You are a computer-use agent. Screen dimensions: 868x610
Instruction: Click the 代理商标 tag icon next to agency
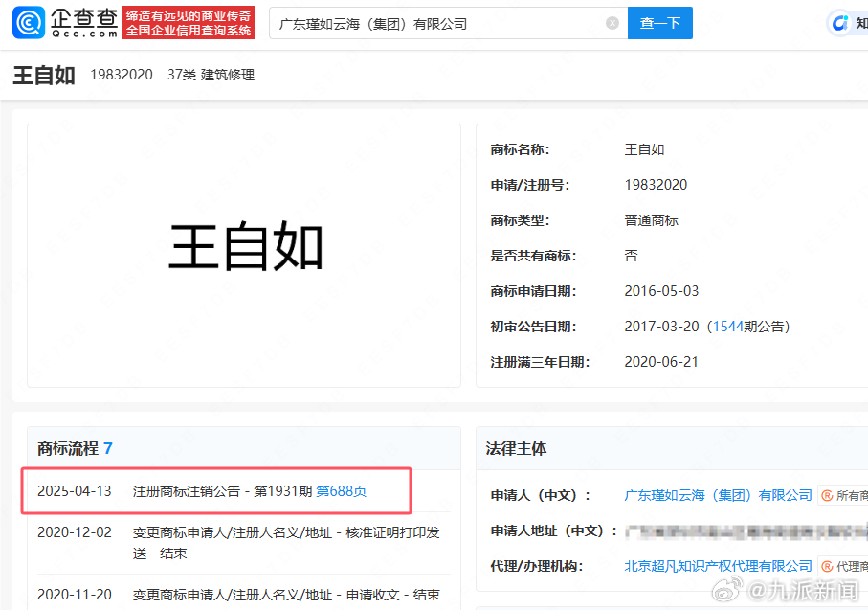tap(843, 566)
